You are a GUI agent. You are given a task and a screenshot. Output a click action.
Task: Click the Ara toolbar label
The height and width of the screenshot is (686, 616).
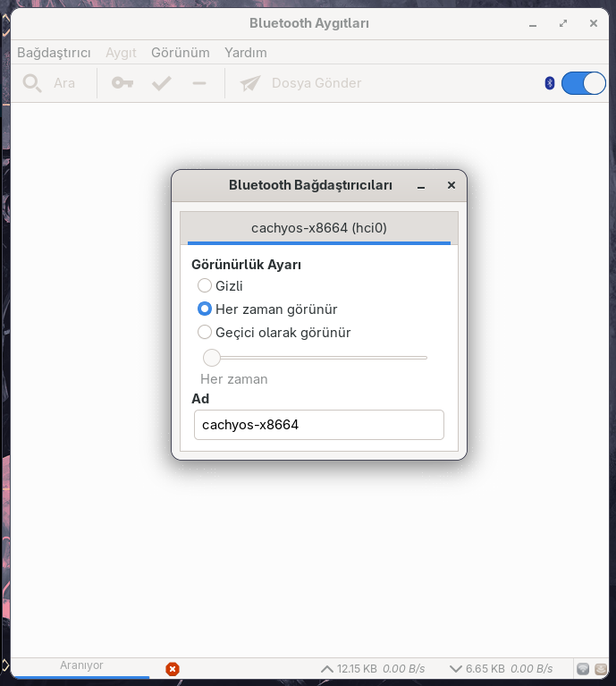(64, 83)
